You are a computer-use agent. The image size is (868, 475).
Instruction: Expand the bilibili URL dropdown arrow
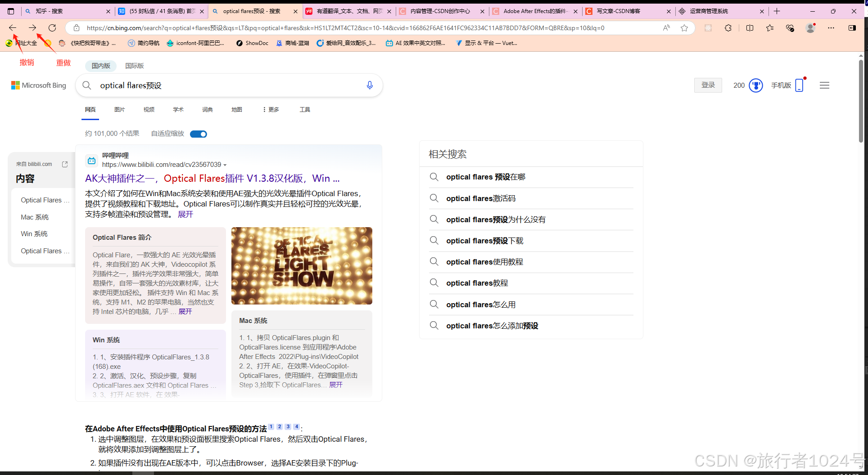[225, 165]
